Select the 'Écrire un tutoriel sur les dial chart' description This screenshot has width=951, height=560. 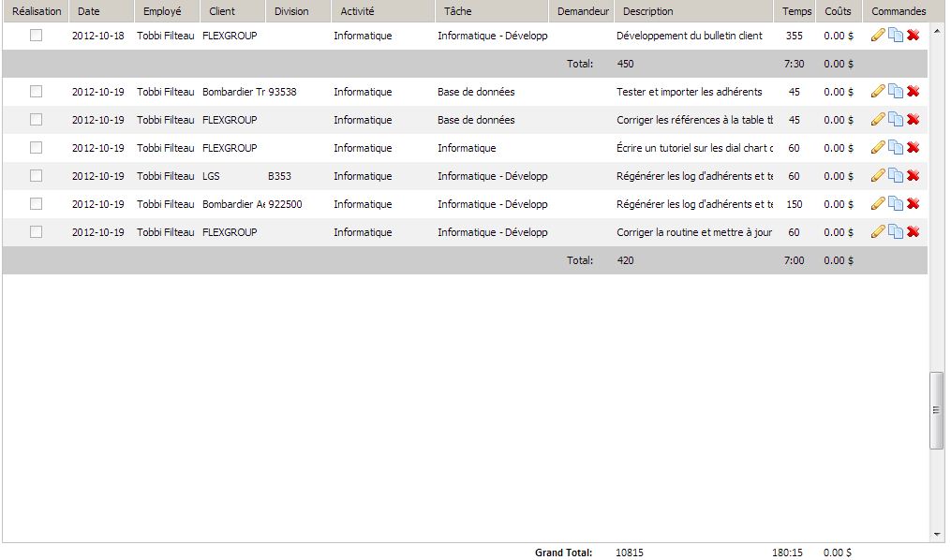click(695, 148)
